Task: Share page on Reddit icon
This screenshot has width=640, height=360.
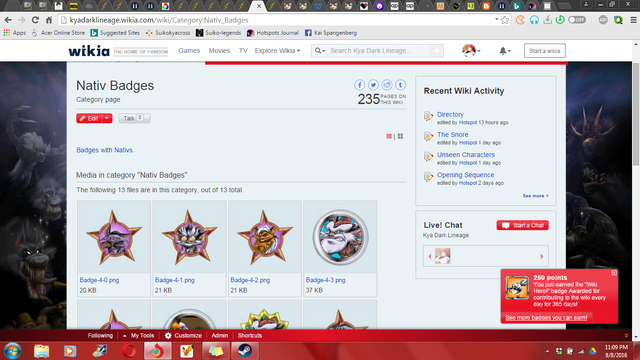Action: pyautogui.click(x=387, y=85)
